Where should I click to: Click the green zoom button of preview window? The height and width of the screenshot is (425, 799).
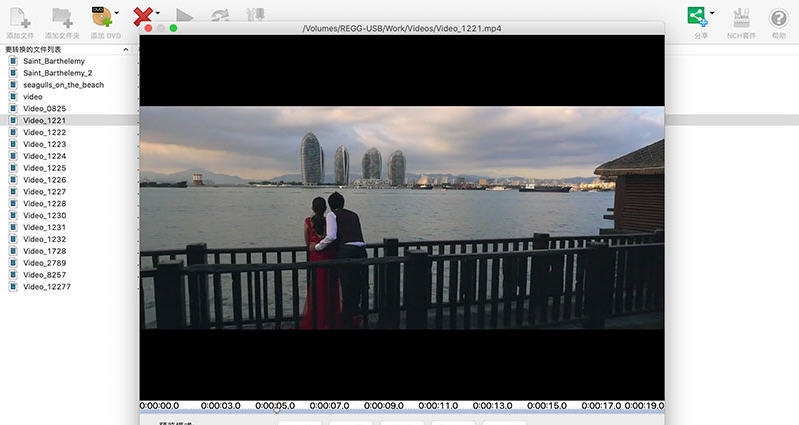click(x=173, y=28)
